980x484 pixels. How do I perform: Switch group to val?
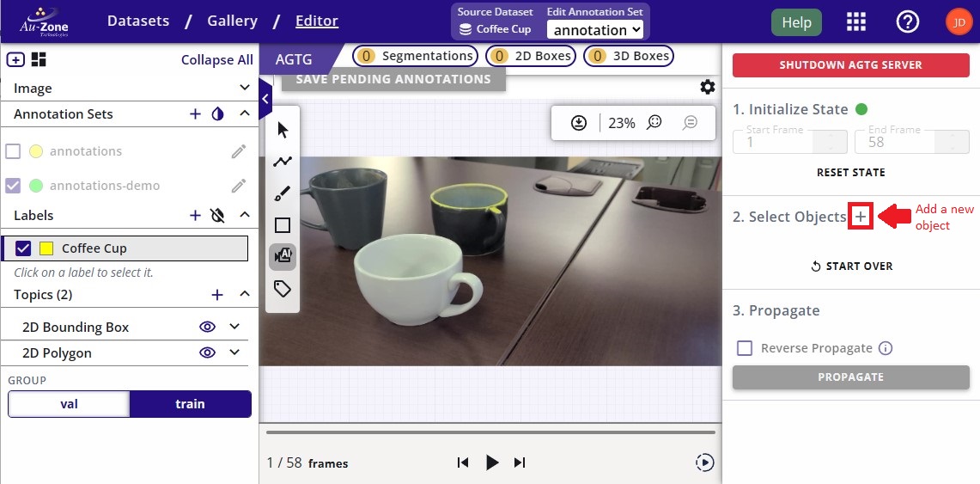[69, 404]
